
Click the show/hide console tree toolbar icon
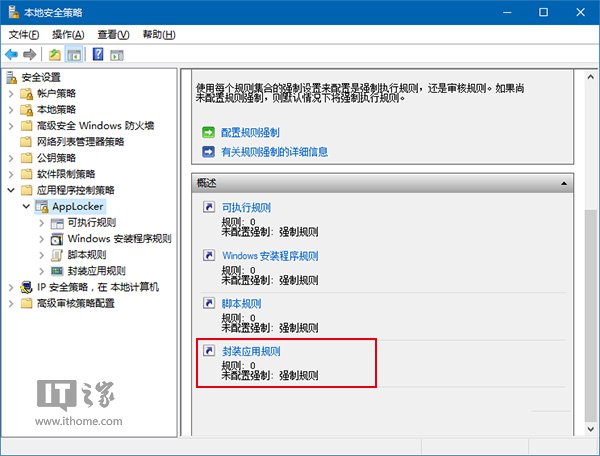click(x=74, y=53)
